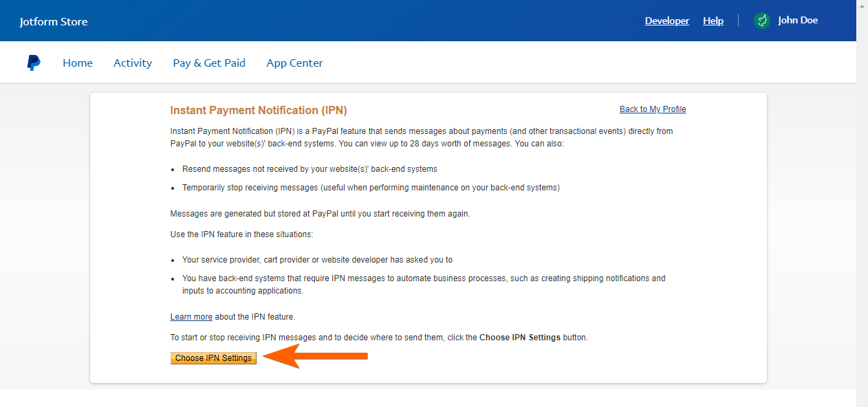The image size is (868, 407).
Task: Click the Instant Payment Notification heading
Action: tap(258, 110)
